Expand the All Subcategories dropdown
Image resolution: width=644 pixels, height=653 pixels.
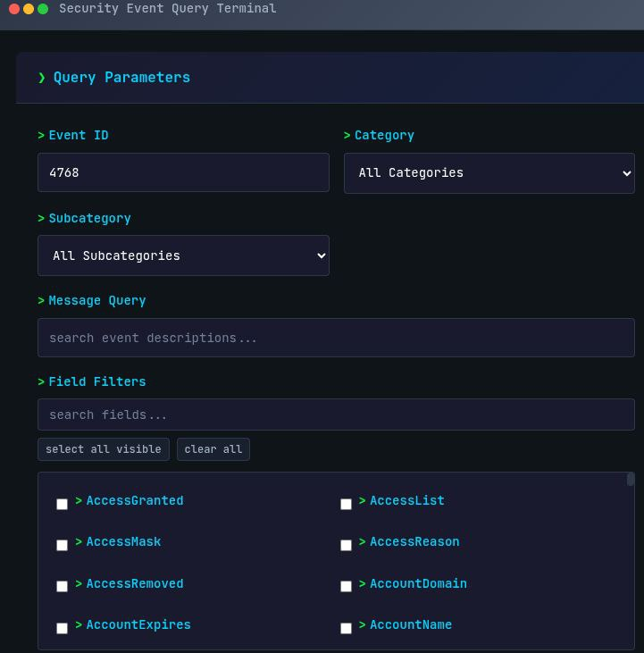click(183, 255)
